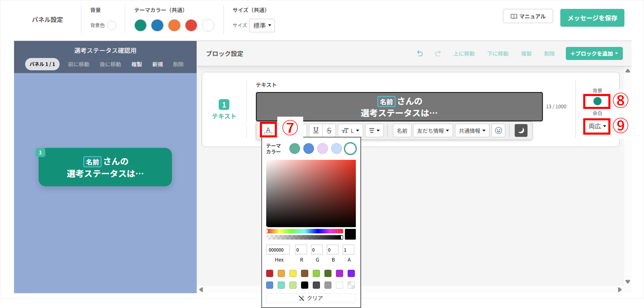Open the 余白 両広 dropdown
This screenshot has width=644, height=308.
click(x=597, y=126)
